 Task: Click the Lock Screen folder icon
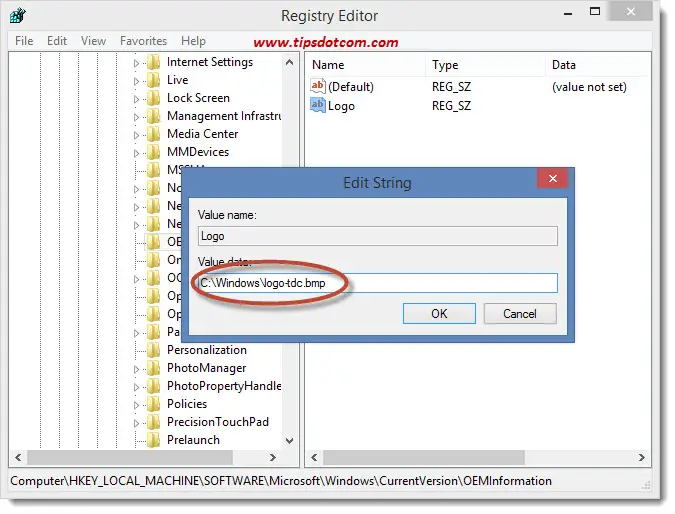click(153, 98)
